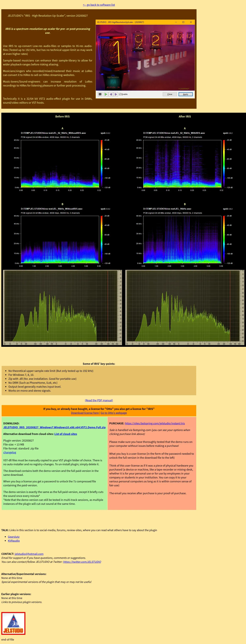246x644 pixels.
Task: Click the 'Before IRIS' heading
Action: [x=62, y=116]
